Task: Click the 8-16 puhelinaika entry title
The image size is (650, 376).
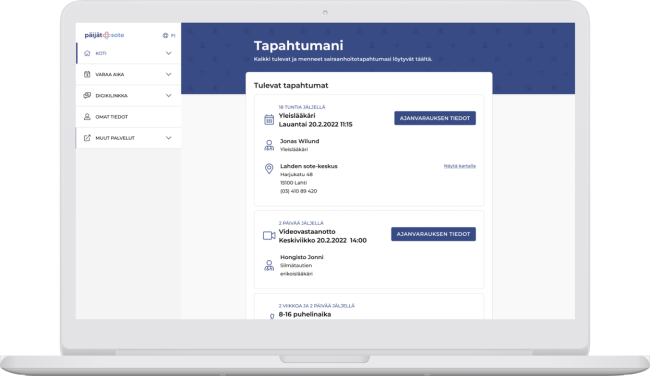Action: tap(305, 314)
